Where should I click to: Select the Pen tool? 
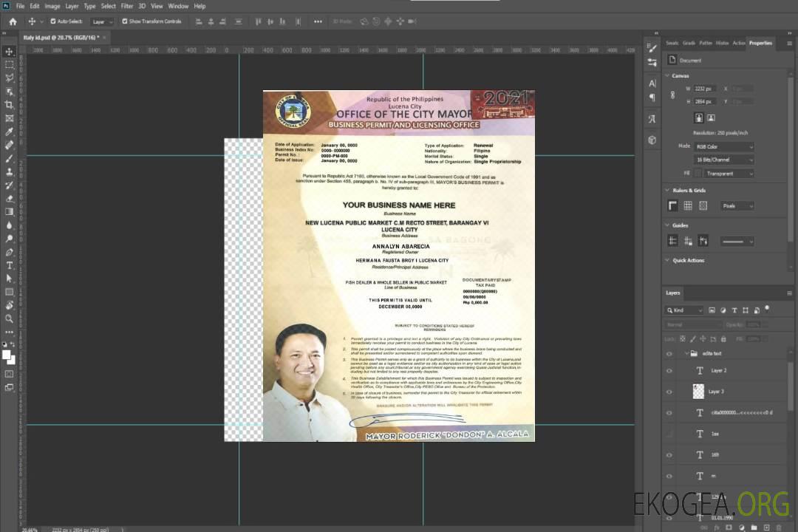pos(9,252)
